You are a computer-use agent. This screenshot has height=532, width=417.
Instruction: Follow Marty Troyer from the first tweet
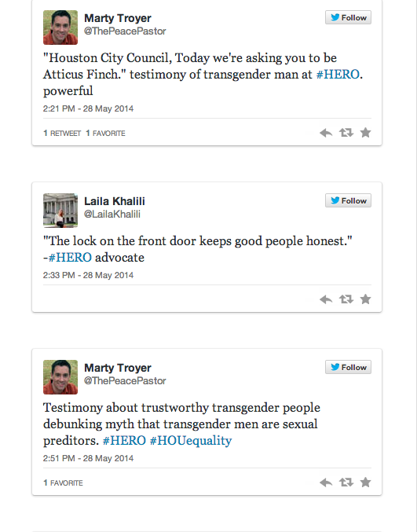point(348,17)
